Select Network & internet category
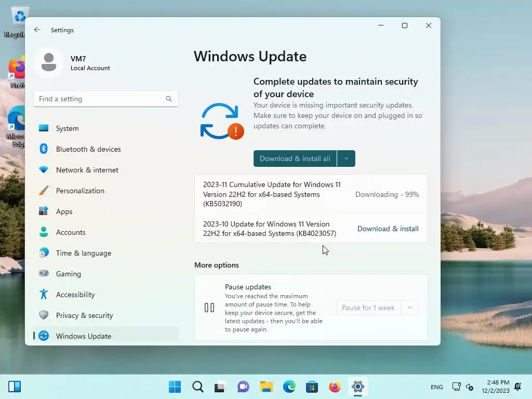Screen dimensions: 532x399 (x=106, y=170)
